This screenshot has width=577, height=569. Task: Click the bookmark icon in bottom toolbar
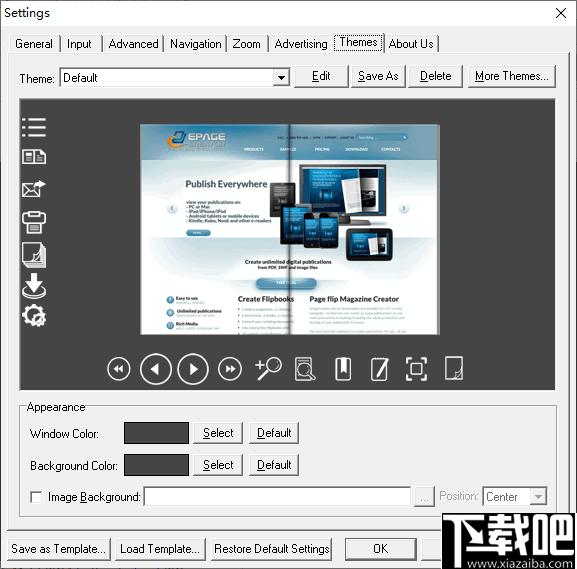click(x=343, y=369)
